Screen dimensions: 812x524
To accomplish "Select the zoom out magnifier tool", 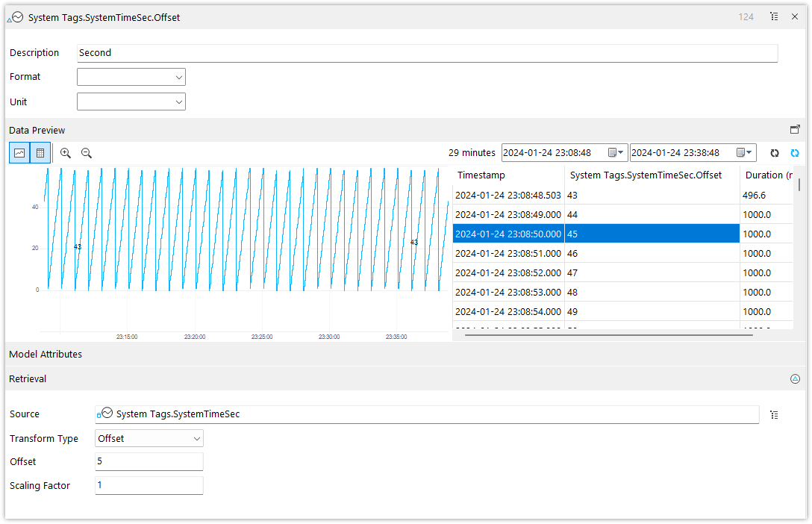I will tap(86, 152).
